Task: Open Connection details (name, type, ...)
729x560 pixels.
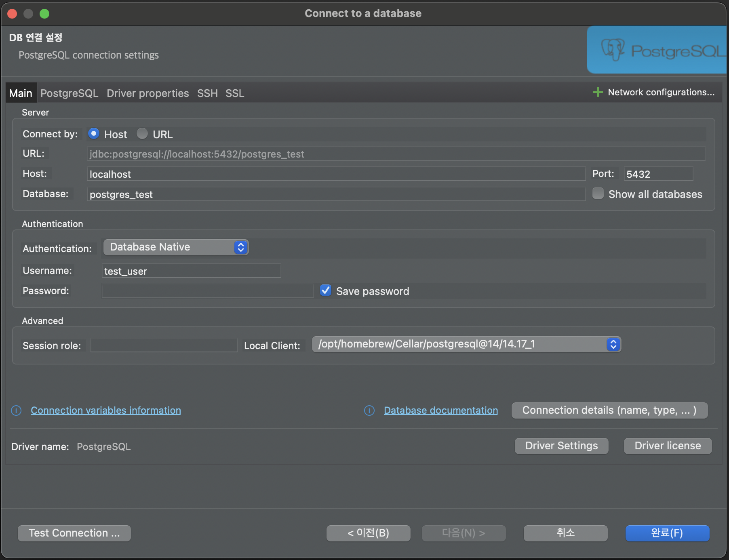Action: (610, 411)
